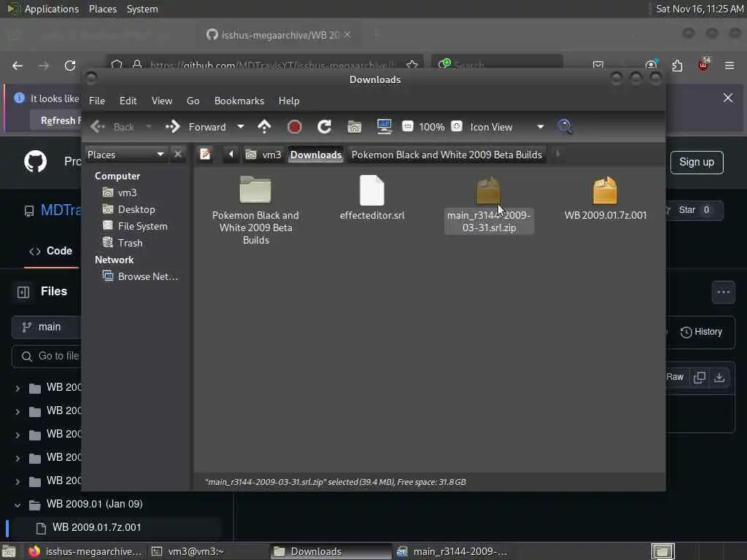The image size is (747, 560).
Task: Open the Back history dropdown arrow
Action: coord(149,127)
